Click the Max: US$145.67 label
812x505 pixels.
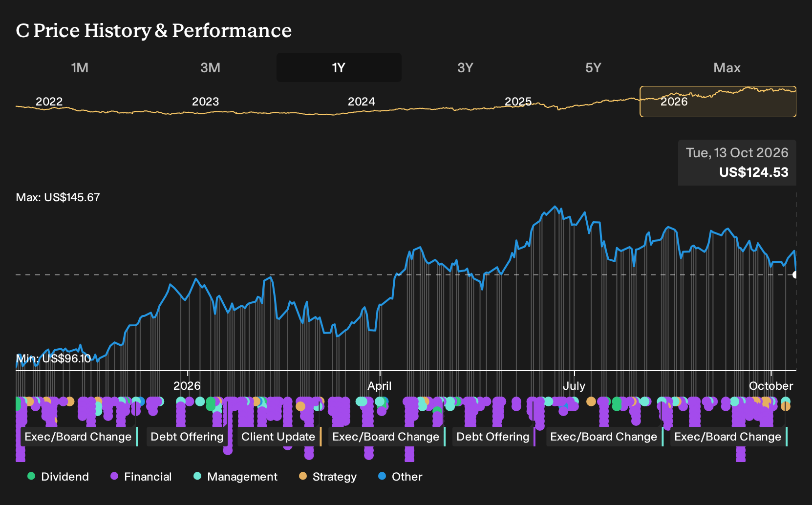click(58, 197)
